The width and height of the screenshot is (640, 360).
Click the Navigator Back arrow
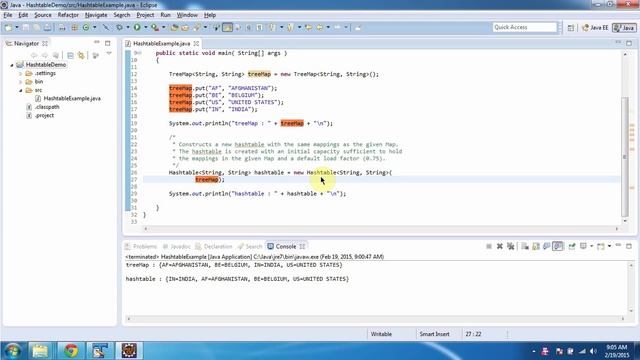34,55
